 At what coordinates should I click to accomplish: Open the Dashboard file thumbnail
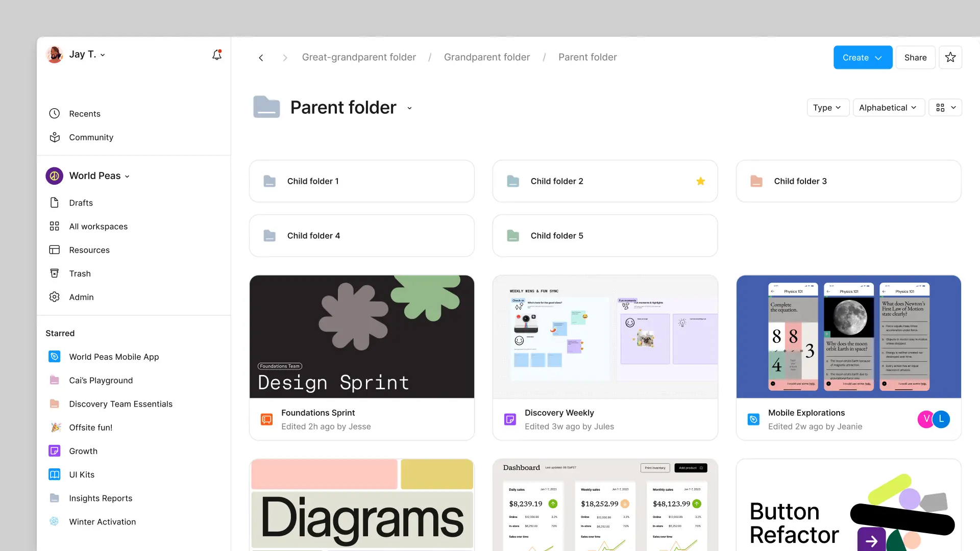click(x=605, y=505)
